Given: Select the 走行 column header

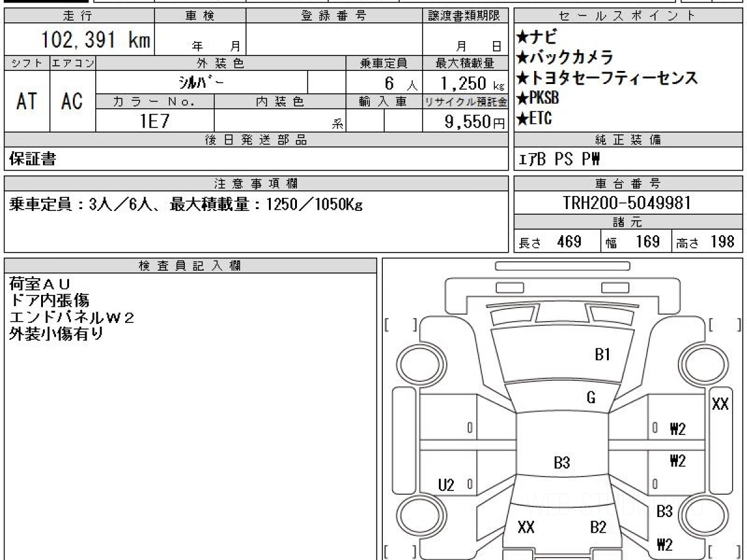Looking at the screenshot, I should click(78, 16).
